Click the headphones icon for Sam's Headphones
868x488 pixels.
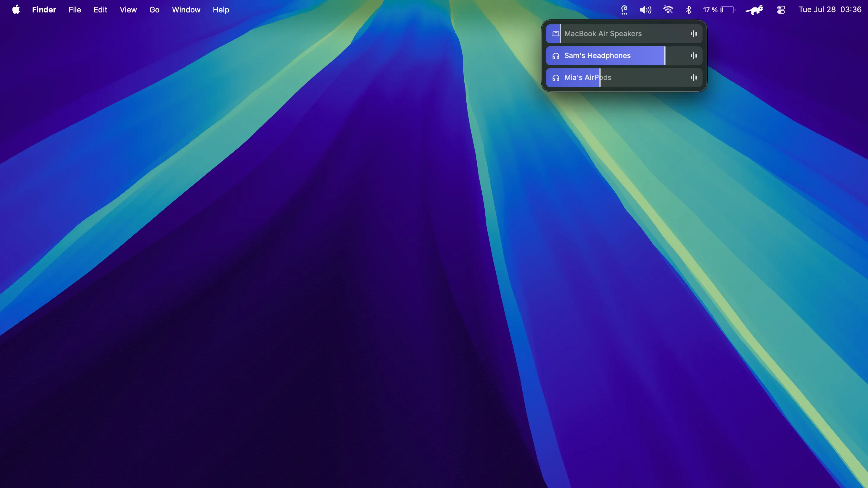click(556, 56)
